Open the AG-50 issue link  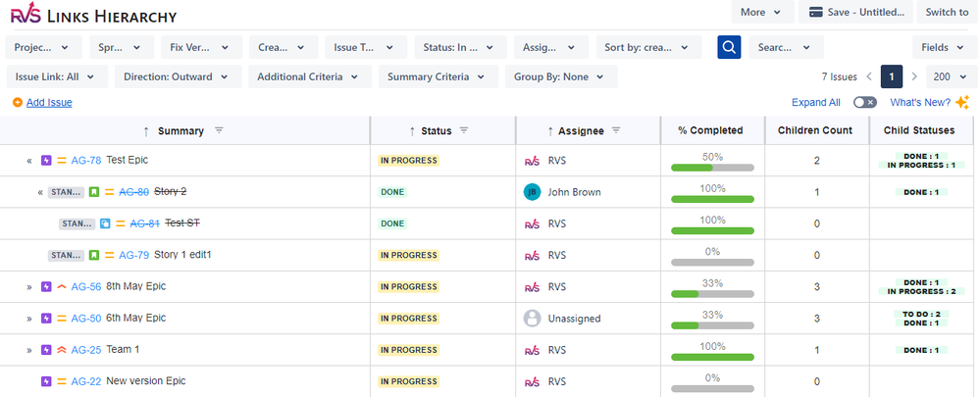tap(85, 319)
